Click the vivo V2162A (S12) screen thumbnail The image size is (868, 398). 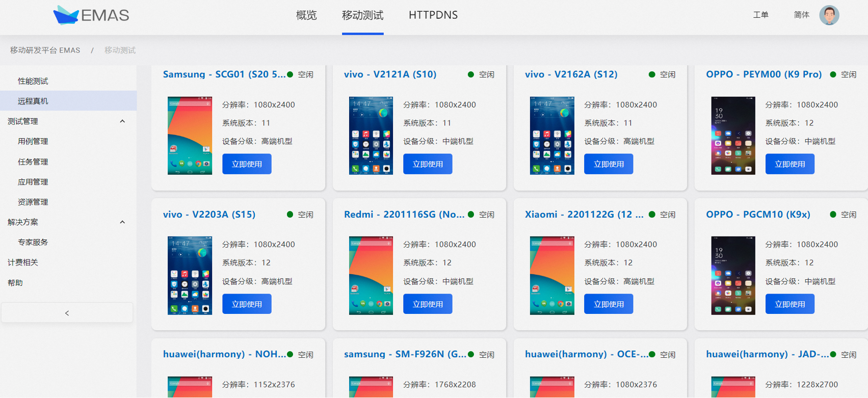[x=552, y=136]
